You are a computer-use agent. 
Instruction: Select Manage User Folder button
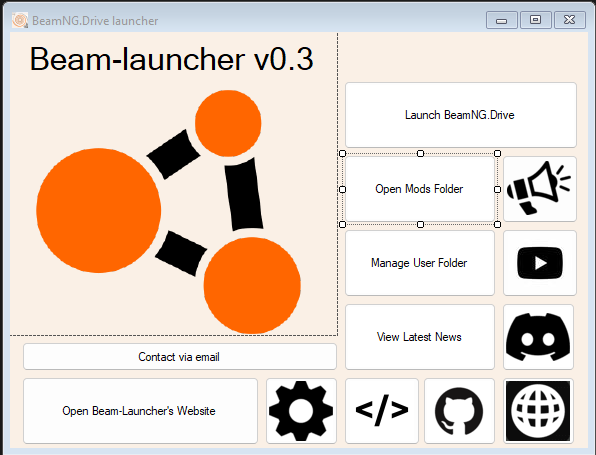[x=420, y=263]
